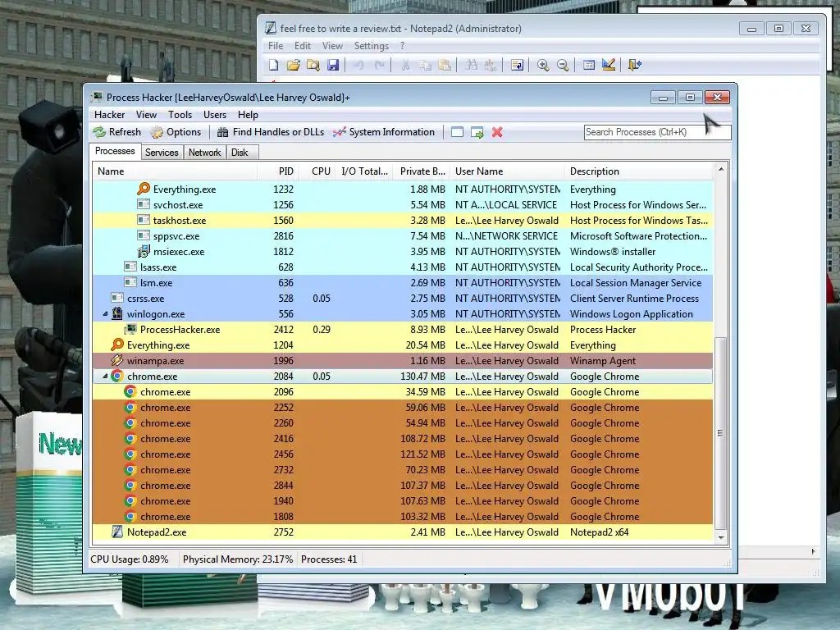
Task: Open Notepad2 Settings menu
Action: click(372, 46)
